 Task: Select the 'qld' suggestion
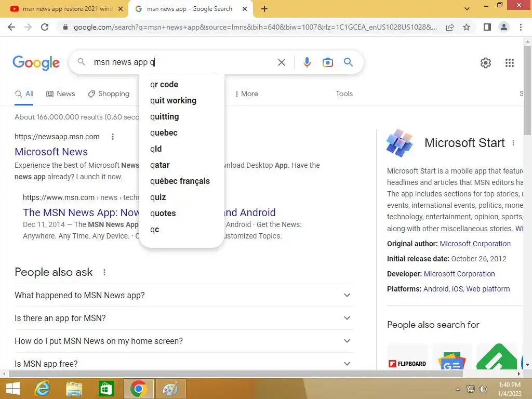(x=181, y=149)
